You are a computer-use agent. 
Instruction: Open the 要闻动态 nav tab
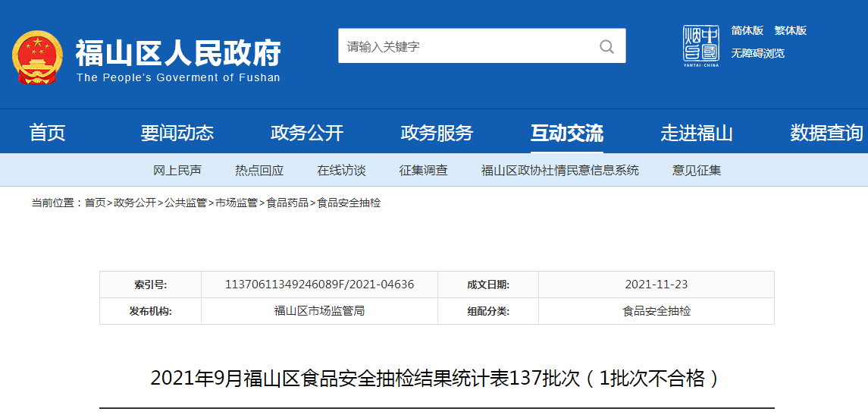pos(177,133)
